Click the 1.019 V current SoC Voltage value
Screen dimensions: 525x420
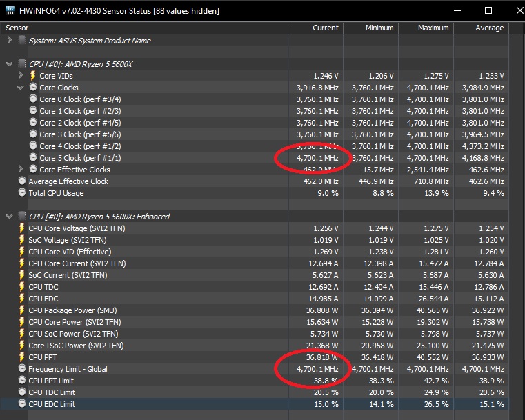[326, 240]
